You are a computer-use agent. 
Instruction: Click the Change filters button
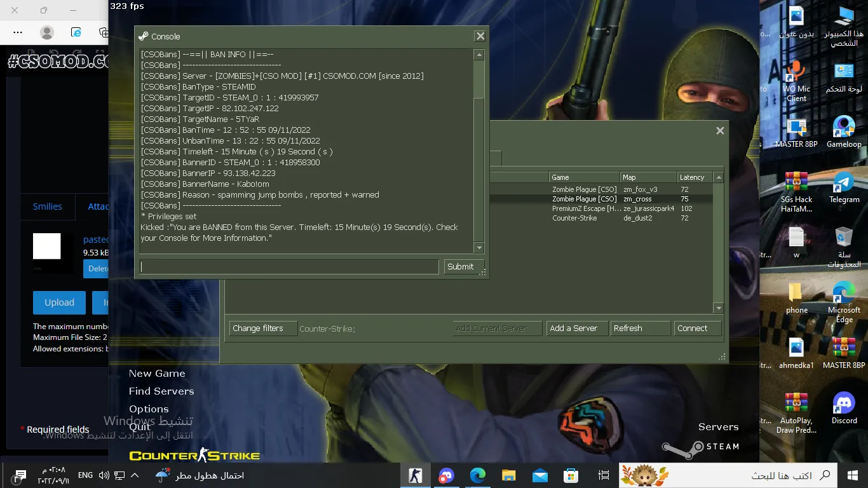click(x=263, y=329)
